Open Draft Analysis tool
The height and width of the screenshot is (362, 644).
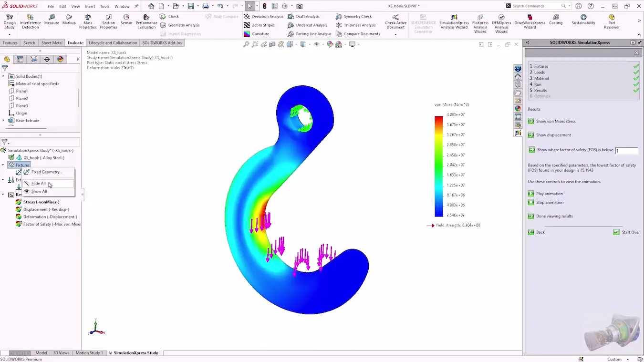(291, 17)
